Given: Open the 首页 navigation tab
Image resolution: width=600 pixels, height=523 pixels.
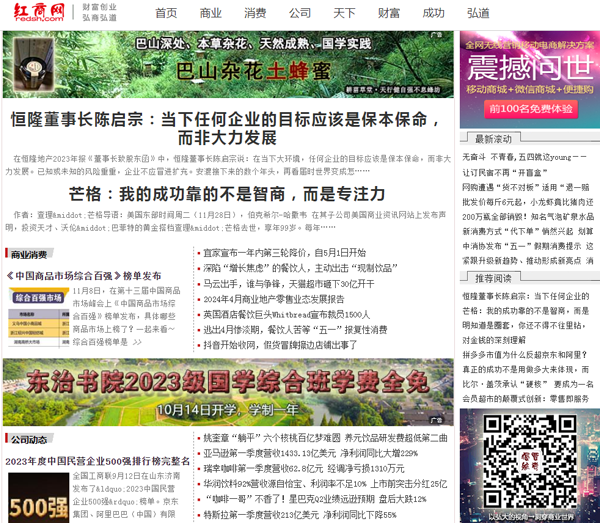Looking at the screenshot, I should pyautogui.click(x=166, y=13).
